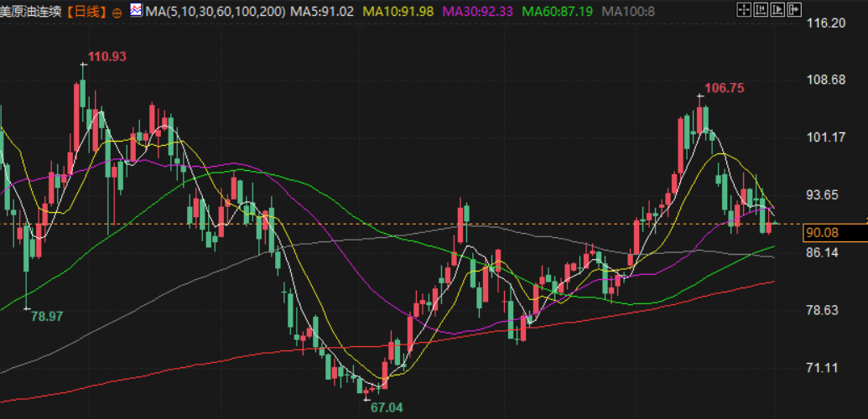Image resolution: width=868 pixels, height=419 pixels.
Task: Click the 108.68 price axis label
Action: tap(826, 80)
